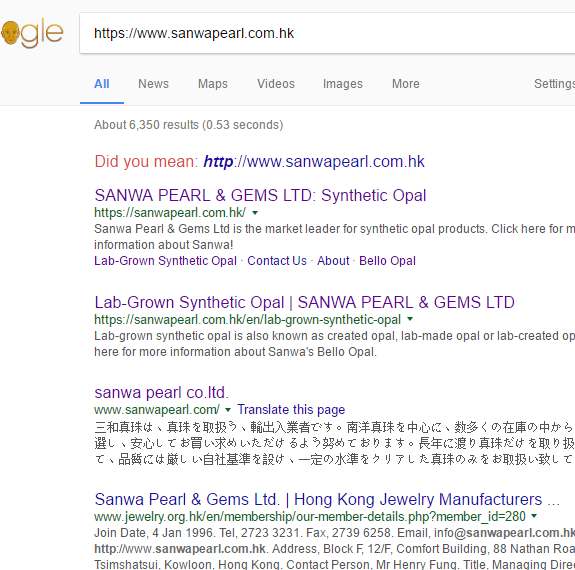Open 'SANWA PEARL & GEMS LTD: Synthetic Opal' result
The width and height of the screenshot is (575, 570).
pyautogui.click(x=260, y=195)
